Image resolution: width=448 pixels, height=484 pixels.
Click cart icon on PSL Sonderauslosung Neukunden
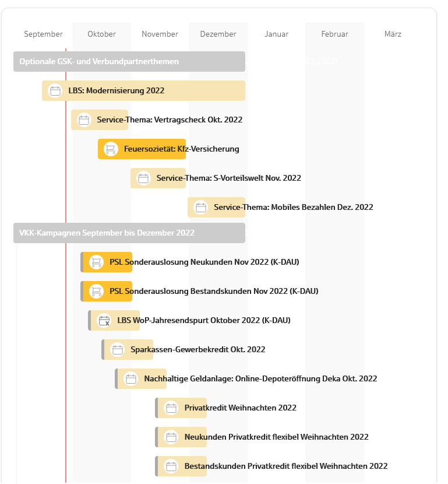[x=96, y=262]
